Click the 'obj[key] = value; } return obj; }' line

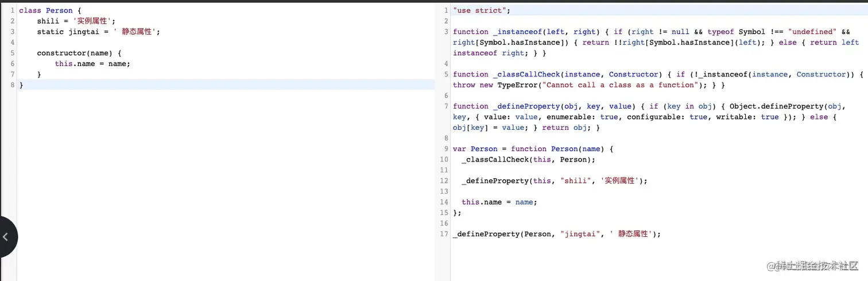(526, 128)
